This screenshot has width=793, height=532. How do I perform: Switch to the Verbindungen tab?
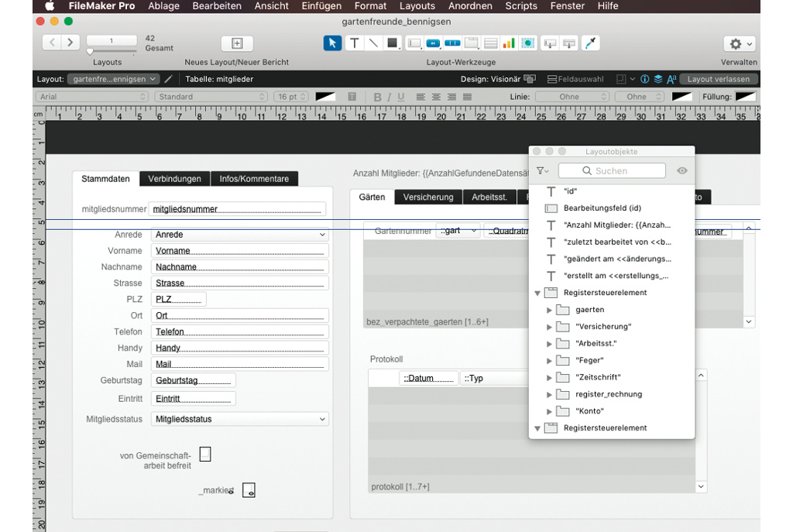click(174, 179)
